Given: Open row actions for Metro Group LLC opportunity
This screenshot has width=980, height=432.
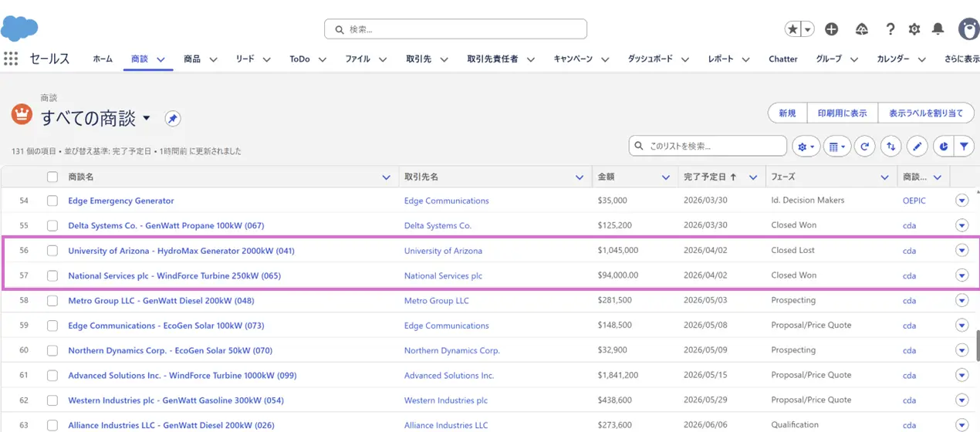Looking at the screenshot, I should (961, 300).
